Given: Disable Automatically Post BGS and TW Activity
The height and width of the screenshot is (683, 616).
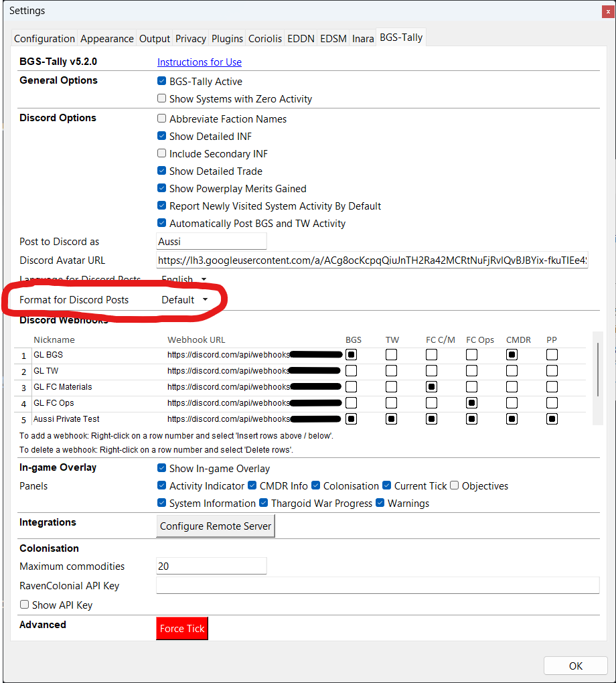Looking at the screenshot, I should (x=161, y=223).
